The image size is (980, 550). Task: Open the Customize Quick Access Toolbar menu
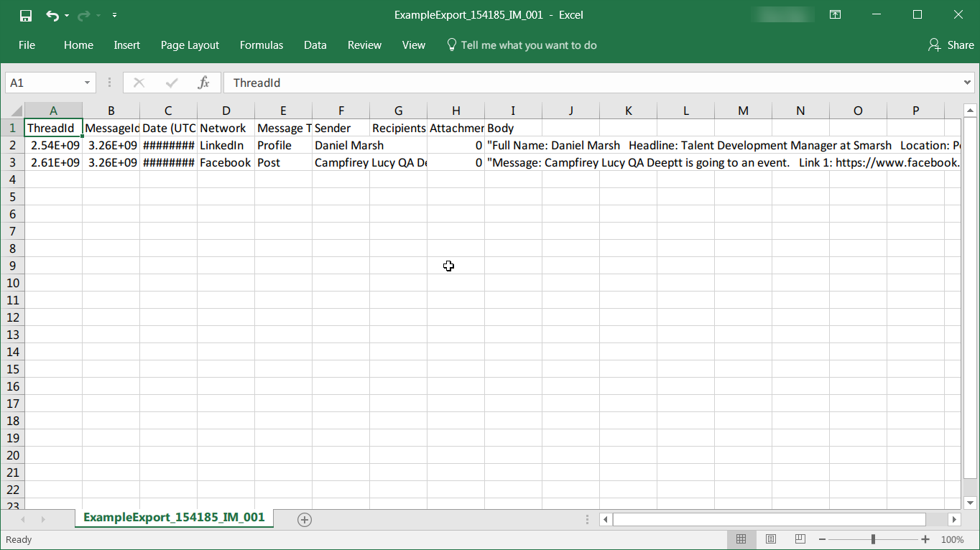(114, 14)
